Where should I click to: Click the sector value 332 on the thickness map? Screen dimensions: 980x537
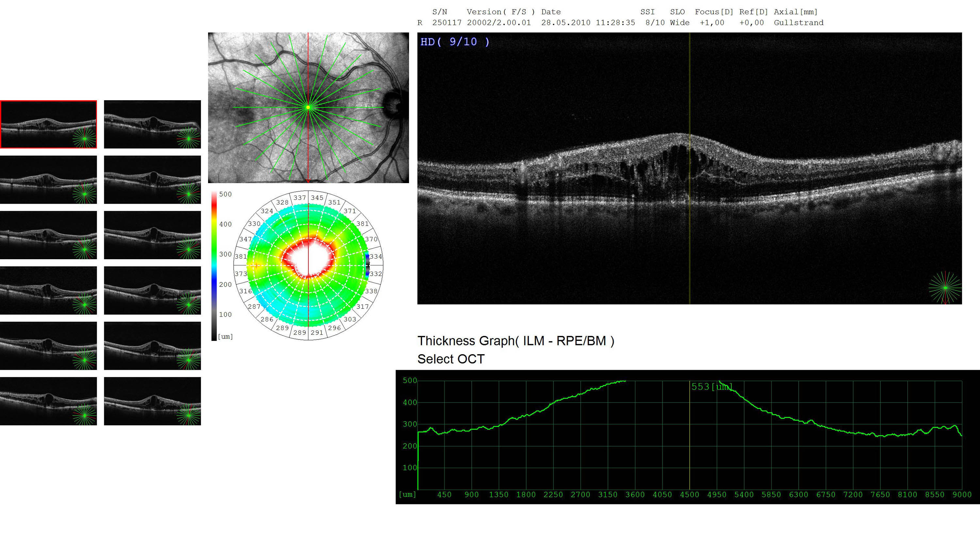tap(376, 274)
